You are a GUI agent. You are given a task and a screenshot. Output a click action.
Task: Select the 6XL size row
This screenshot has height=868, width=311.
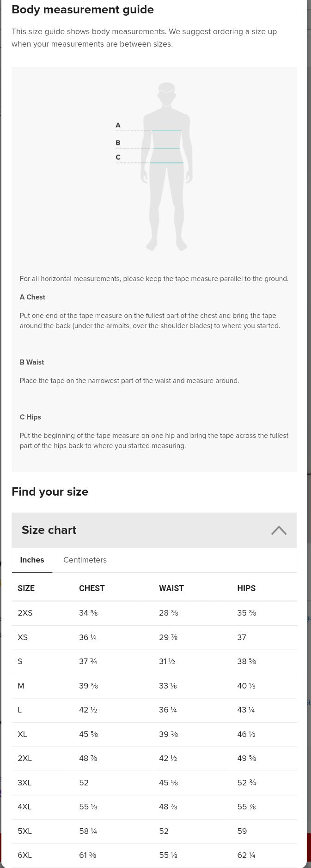tap(154, 856)
